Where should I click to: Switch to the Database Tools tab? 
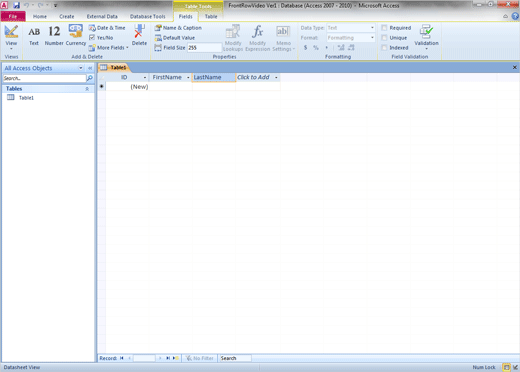click(148, 16)
